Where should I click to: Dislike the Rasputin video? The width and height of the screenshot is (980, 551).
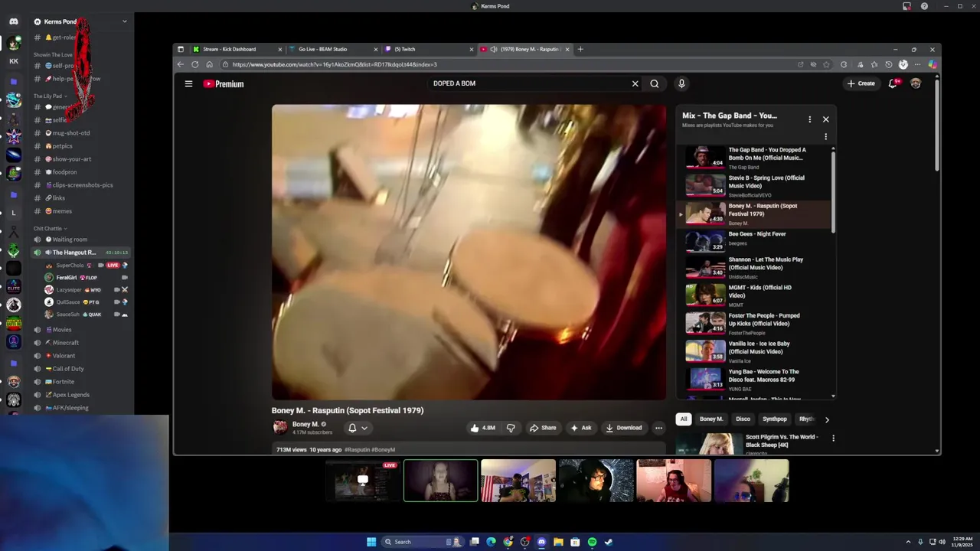[511, 428]
